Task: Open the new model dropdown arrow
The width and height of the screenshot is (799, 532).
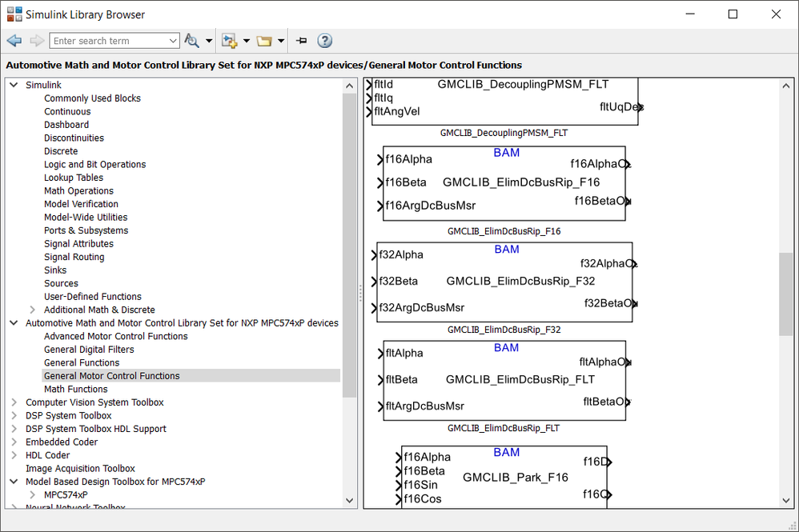Action: [247, 41]
